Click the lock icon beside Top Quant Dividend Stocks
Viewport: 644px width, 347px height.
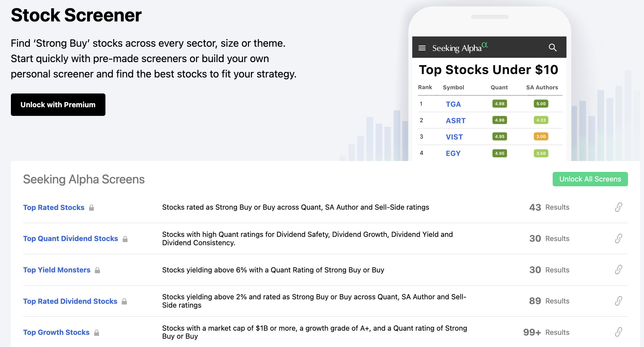pos(125,239)
